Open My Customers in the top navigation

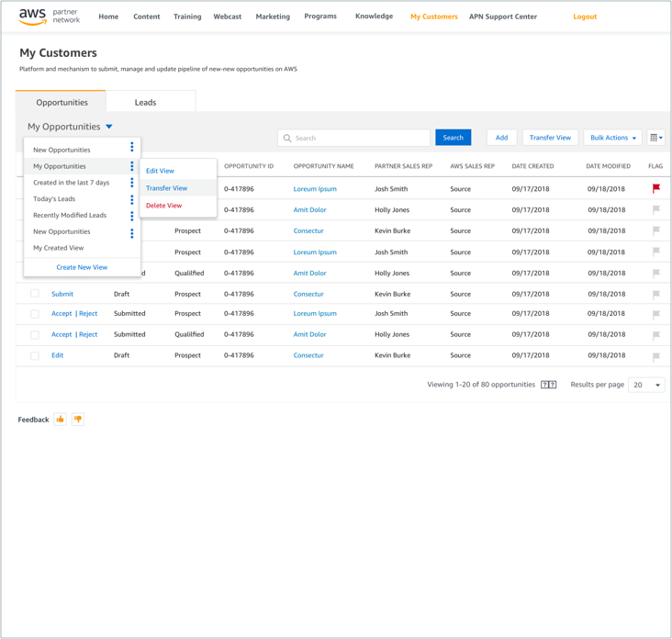pyautogui.click(x=433, y=17)
